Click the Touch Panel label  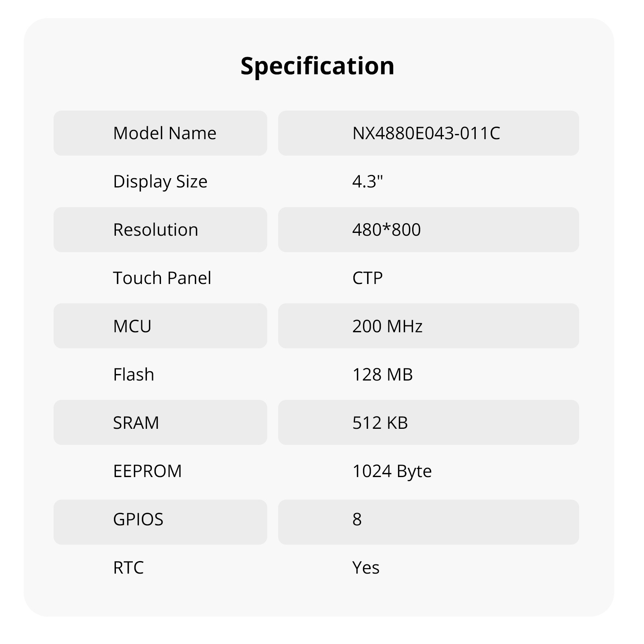(162, 278)
